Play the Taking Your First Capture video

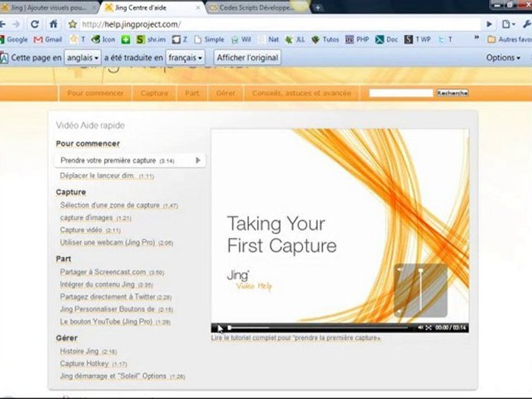[219, 328]
